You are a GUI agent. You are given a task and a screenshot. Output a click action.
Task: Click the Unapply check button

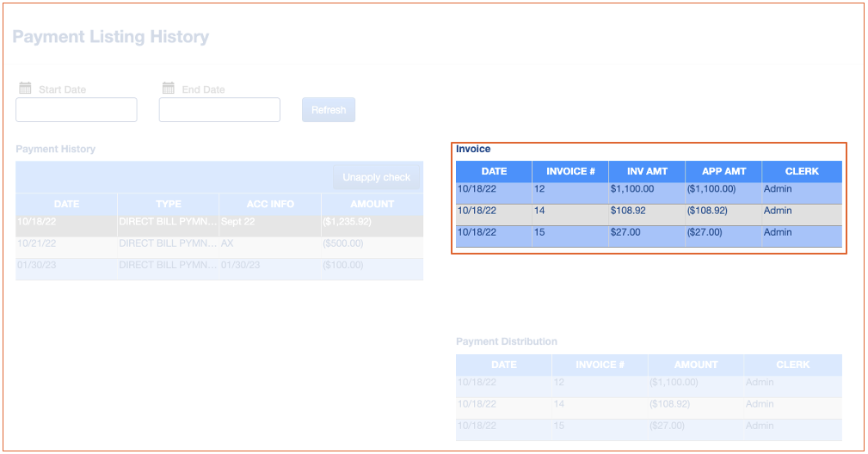click(x=376, y=177)
